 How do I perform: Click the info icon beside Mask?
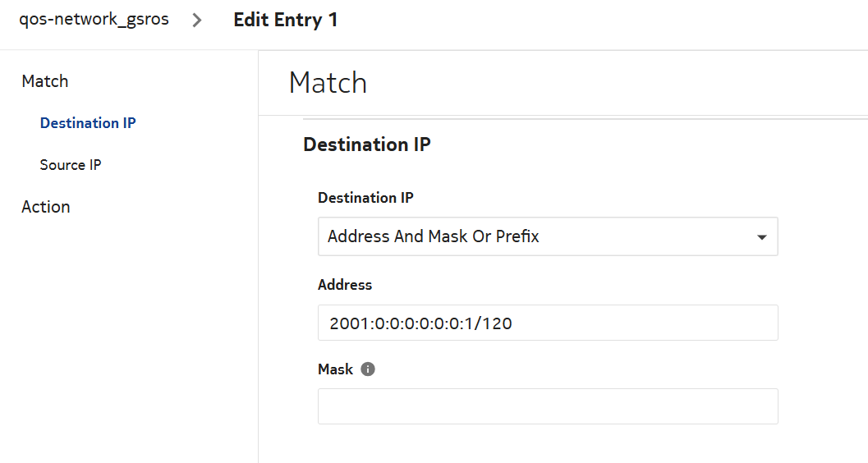[x=368, y=369]
